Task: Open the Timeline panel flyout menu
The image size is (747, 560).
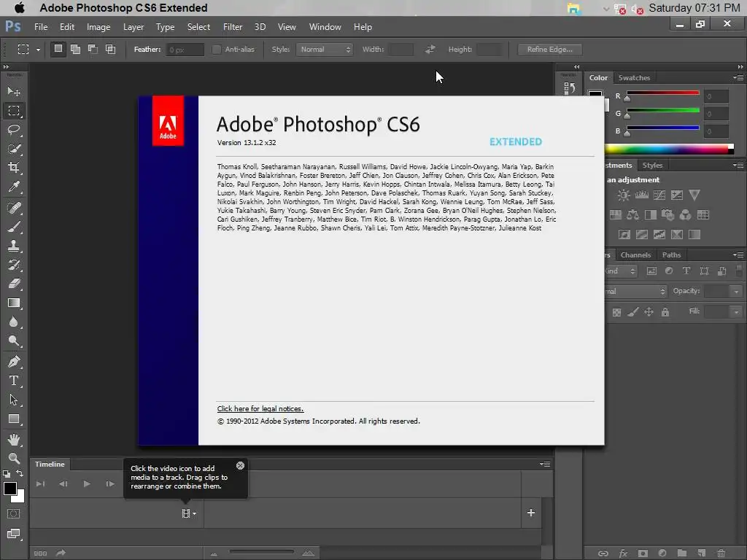Action: tap(545, 464)
